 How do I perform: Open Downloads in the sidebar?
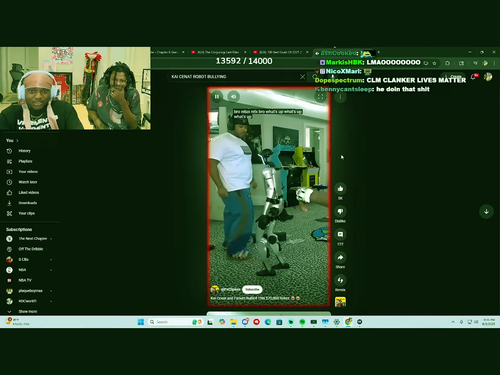tap(29, 203)
